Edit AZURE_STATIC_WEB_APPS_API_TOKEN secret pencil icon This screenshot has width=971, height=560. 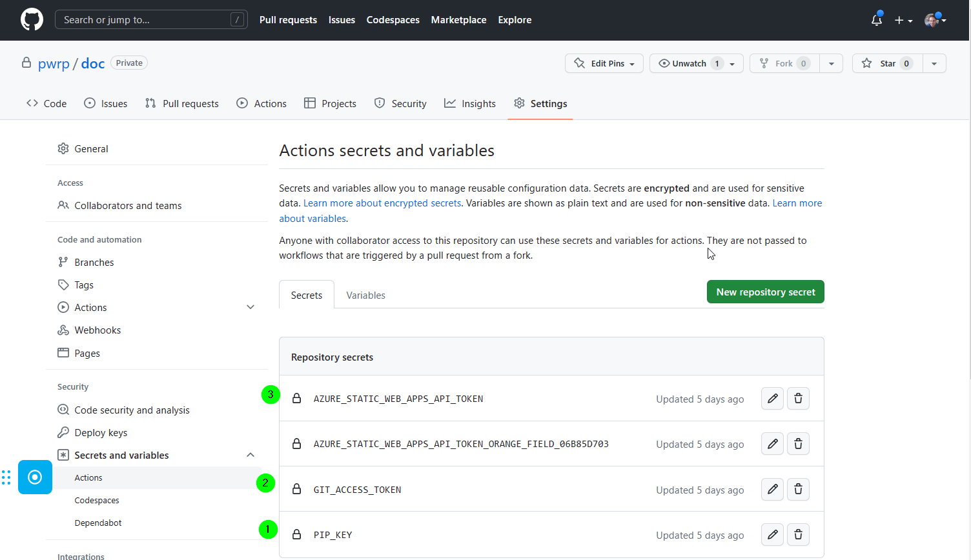tap(772, 398)
